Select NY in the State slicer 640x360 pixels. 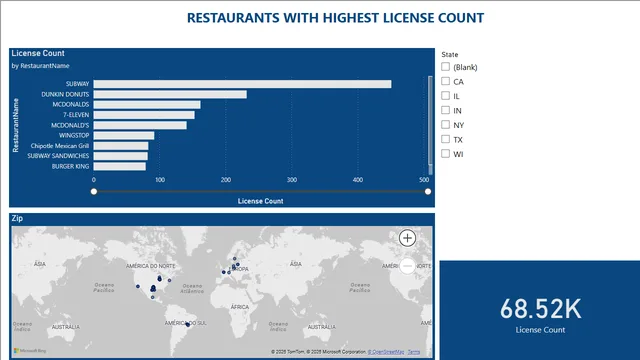click(445, 124)
